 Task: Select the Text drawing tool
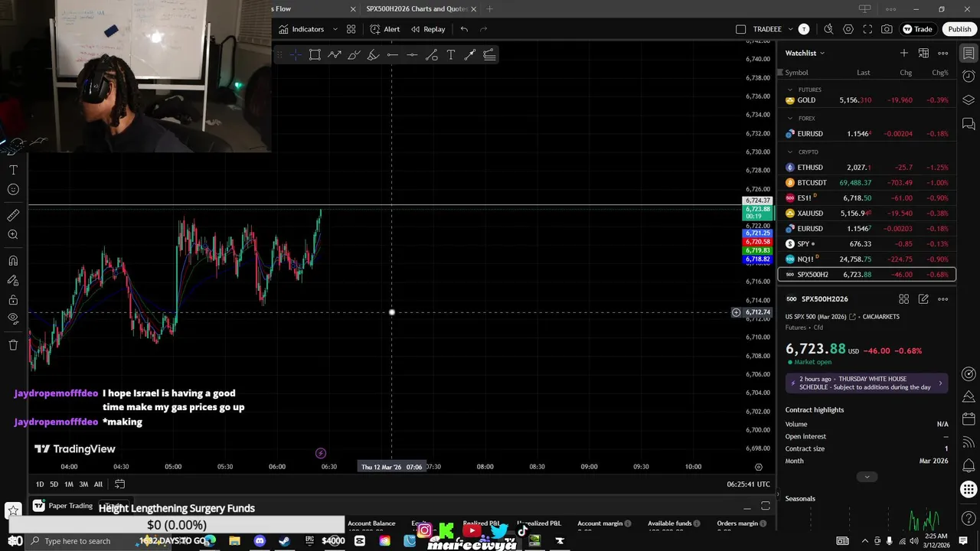click(x=451, y=54)
